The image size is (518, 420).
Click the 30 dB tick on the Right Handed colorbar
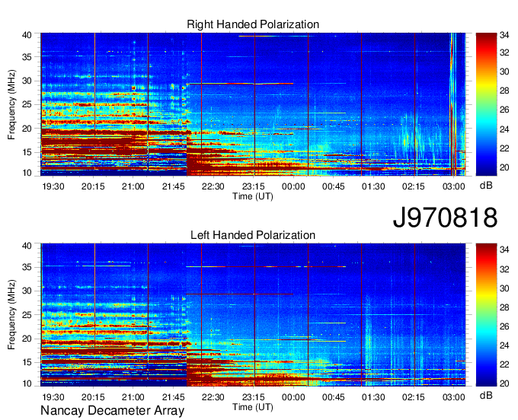click(x=504, y=72)
